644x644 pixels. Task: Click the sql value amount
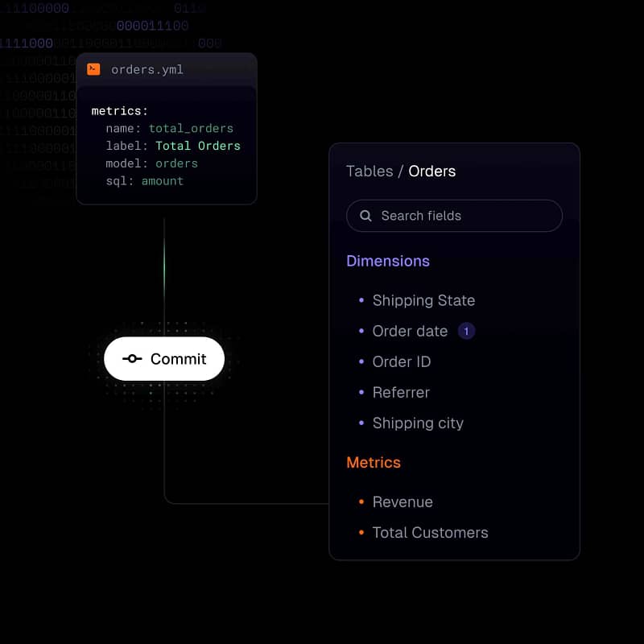point(163,181)
